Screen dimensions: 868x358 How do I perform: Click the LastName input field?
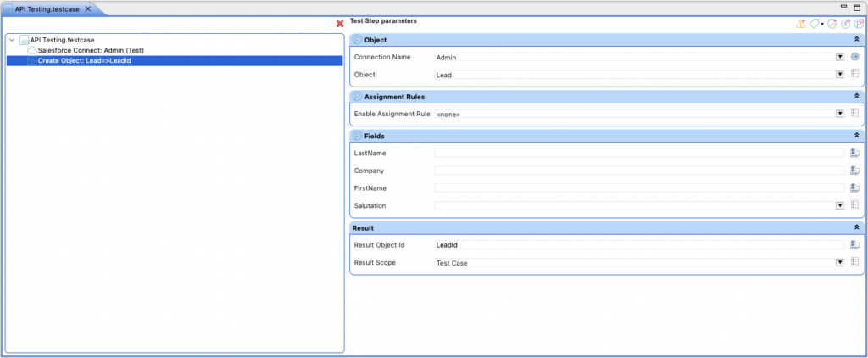pyautogui.click(x=639, y=153)
